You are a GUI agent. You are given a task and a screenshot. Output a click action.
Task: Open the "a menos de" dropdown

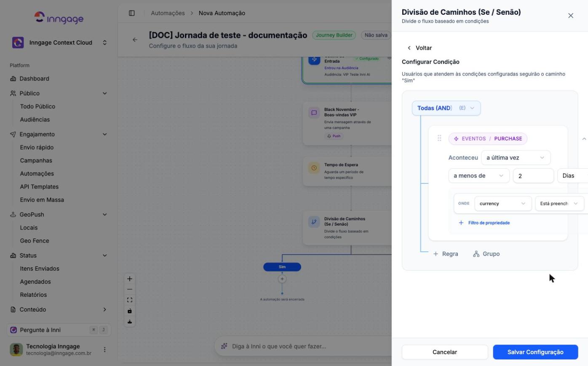479,176
